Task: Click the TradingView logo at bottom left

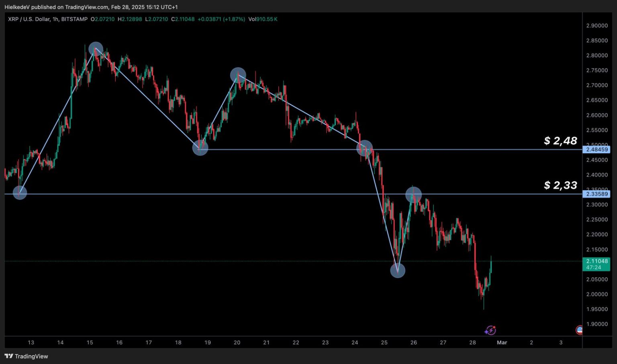Action: click(26, 356)
